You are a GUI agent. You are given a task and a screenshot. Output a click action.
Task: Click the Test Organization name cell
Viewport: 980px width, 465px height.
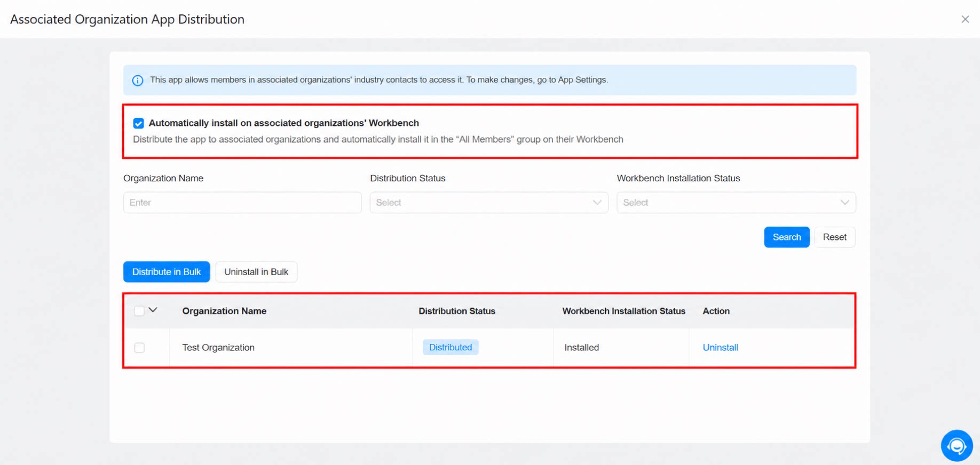218,348
